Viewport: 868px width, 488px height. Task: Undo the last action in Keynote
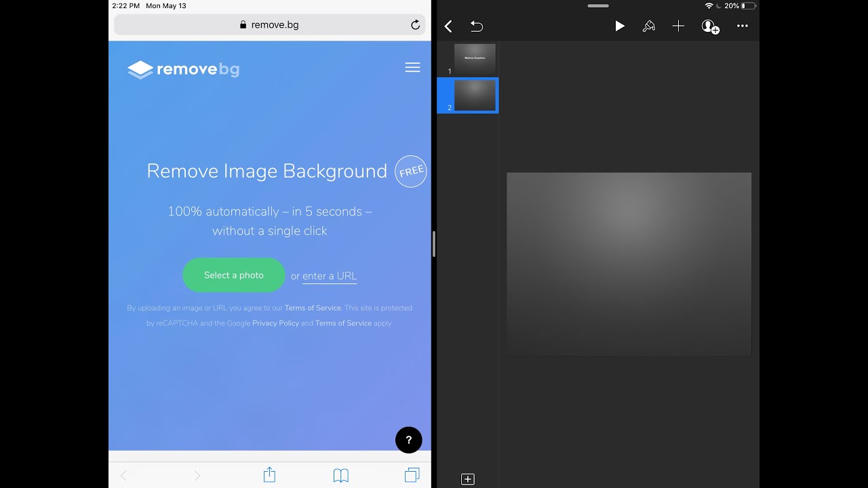point(477,26)
